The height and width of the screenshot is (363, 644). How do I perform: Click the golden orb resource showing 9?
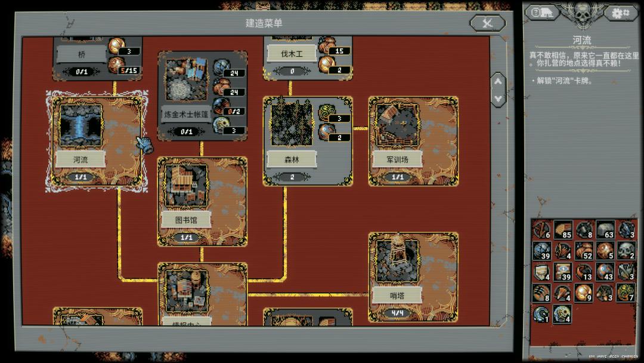(584, 293)
